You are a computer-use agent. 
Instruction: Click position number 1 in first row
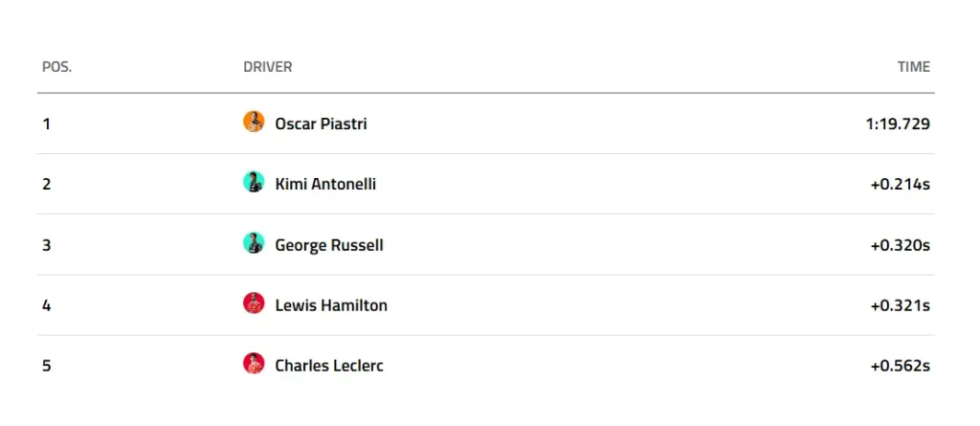46,123
